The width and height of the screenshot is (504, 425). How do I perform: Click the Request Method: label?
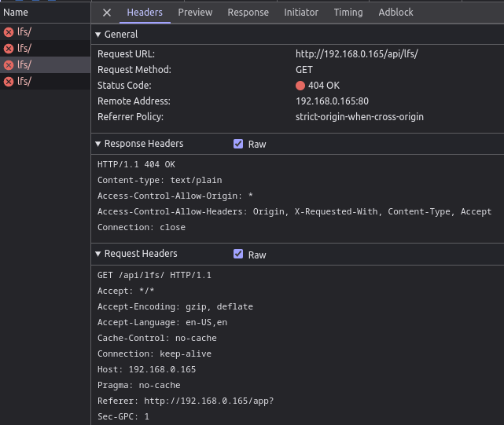click(134, 69)
